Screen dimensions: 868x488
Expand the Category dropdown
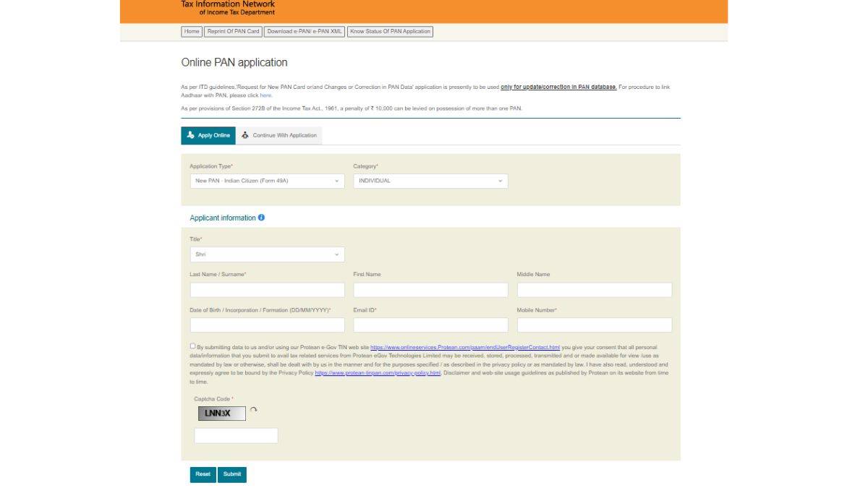click(430, 181)
